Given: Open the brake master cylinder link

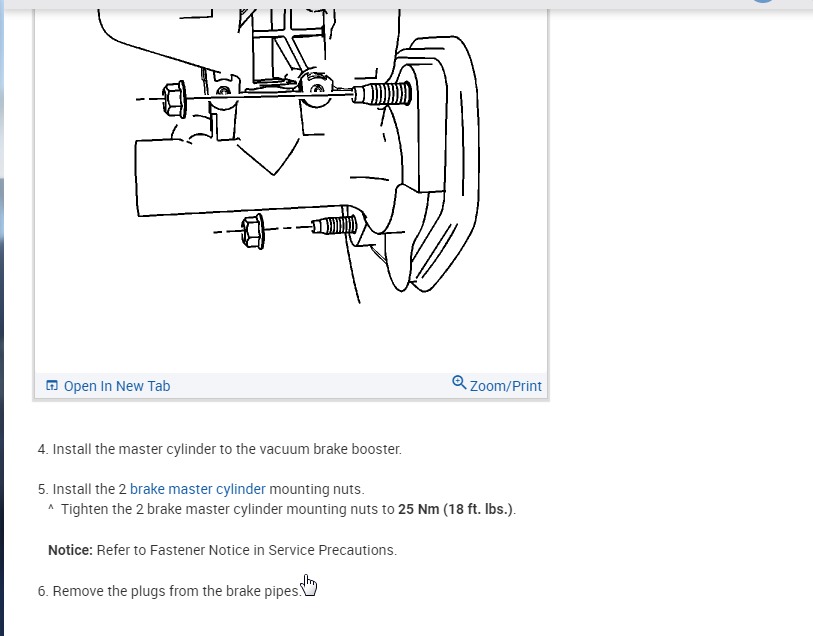Looking at the screenshot, I should [198, 489].
